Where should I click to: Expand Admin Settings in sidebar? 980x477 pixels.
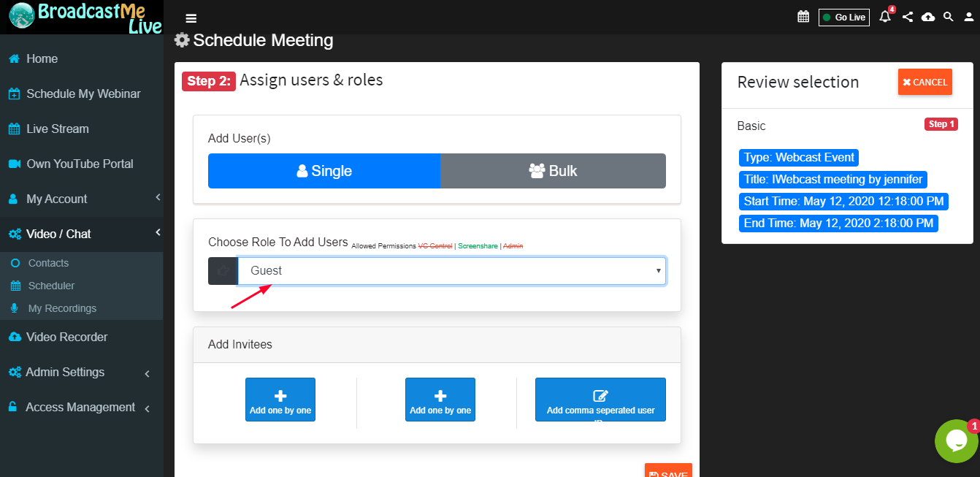[81, 372]
